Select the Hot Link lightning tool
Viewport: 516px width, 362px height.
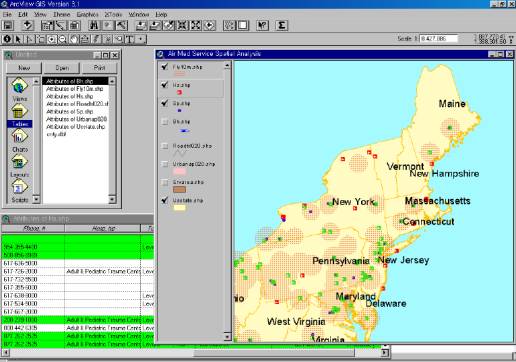(96, 39)
